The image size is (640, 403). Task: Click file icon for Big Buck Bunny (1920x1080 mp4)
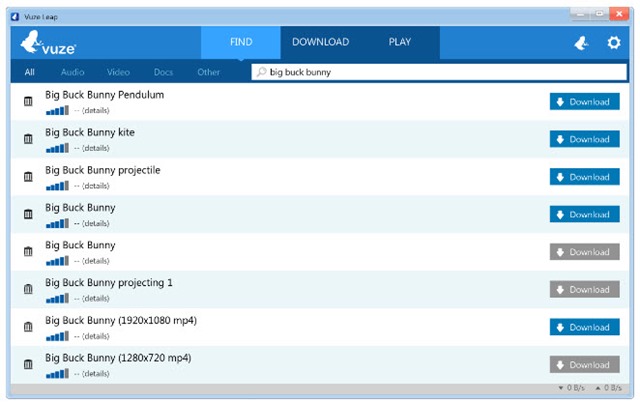coord(28,327)
